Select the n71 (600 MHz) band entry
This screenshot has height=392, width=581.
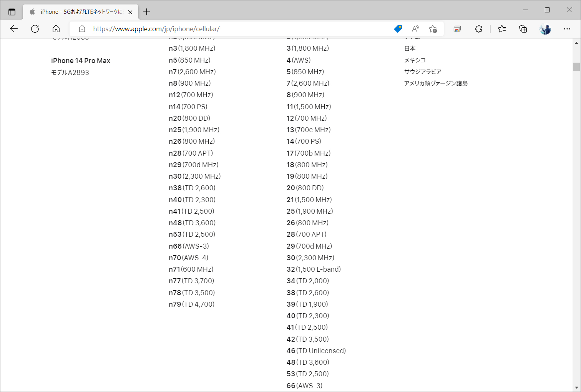coord(191,269)
